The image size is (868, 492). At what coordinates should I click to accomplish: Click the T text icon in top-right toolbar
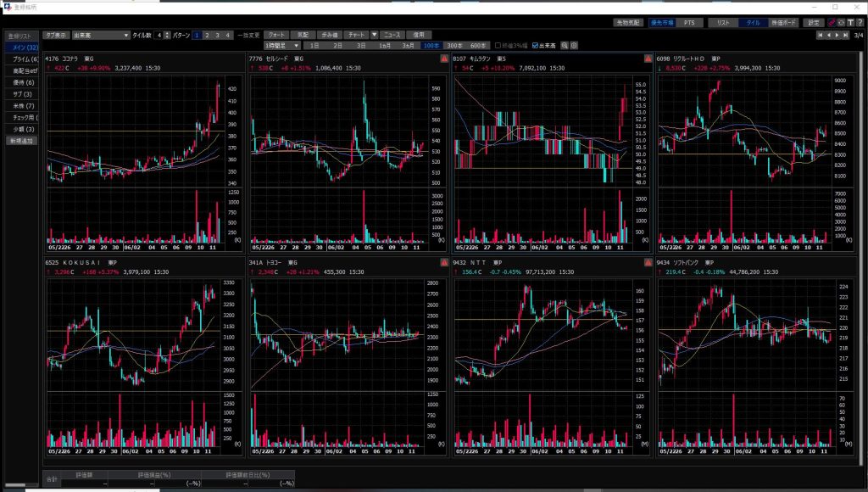[x=850, y=23]
